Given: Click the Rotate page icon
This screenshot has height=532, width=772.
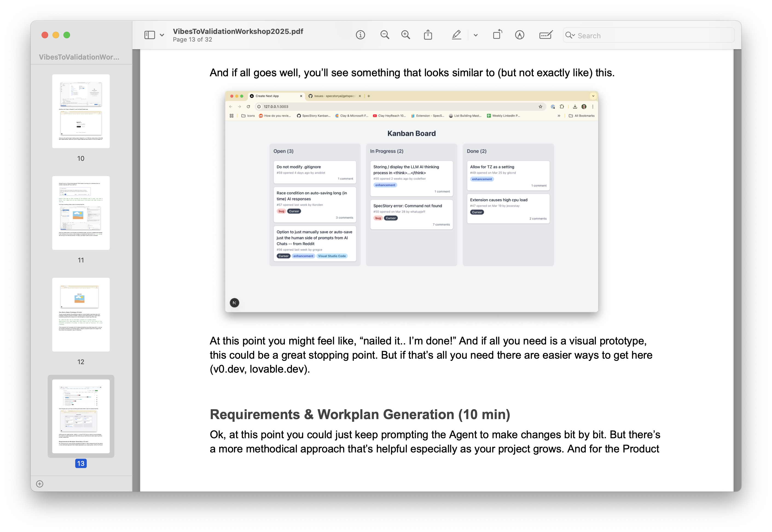Looking at the screenshot, I should [x=497, y=35].
